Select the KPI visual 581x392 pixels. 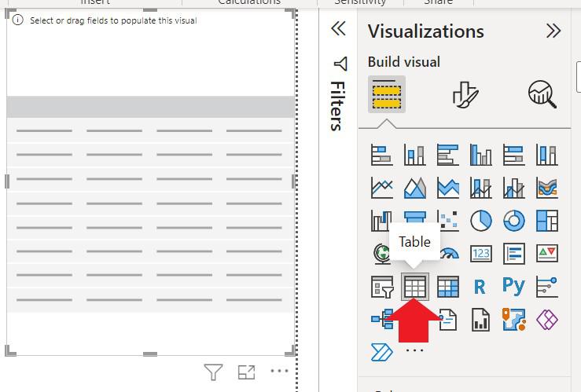click(547, 254)
